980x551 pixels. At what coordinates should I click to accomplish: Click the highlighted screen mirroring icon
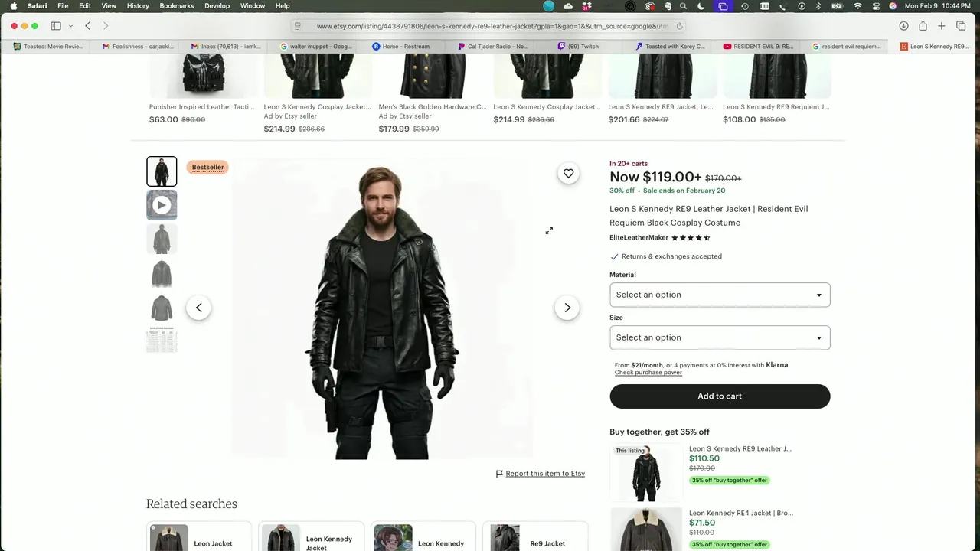[723, 6]
